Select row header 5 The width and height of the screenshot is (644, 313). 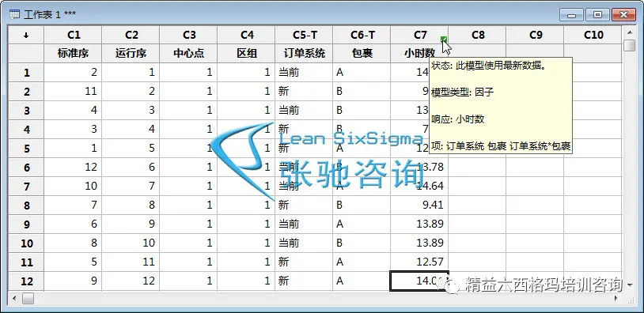(x=26, y=148)
